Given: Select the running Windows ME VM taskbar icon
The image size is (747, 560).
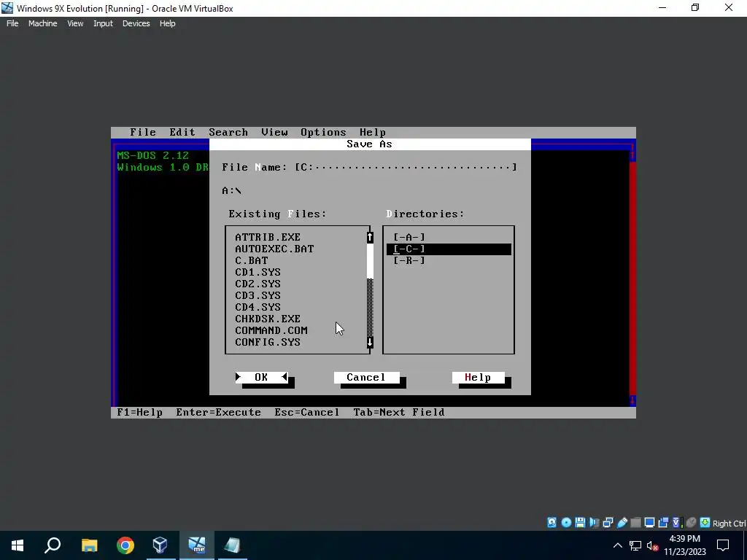Looking at the screenshot, I should 197,545.
